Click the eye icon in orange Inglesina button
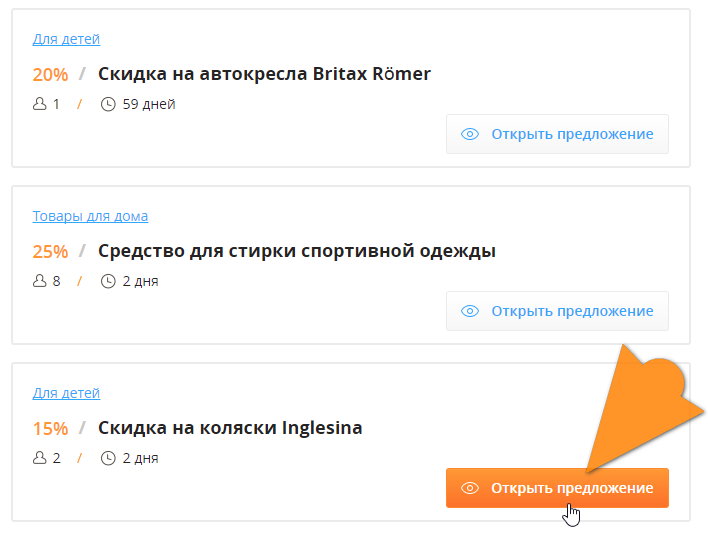708x533 pixels. [x=470, y=488]
